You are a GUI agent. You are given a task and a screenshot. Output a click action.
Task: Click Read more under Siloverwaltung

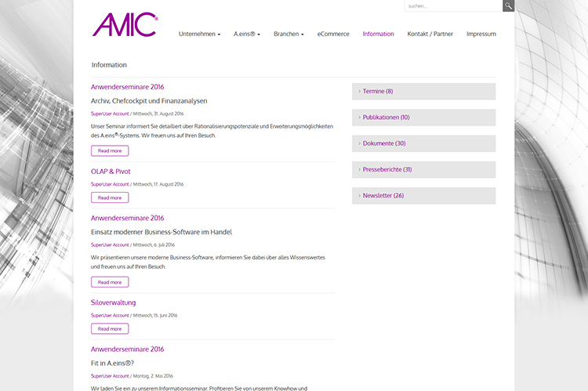[110, 329]
